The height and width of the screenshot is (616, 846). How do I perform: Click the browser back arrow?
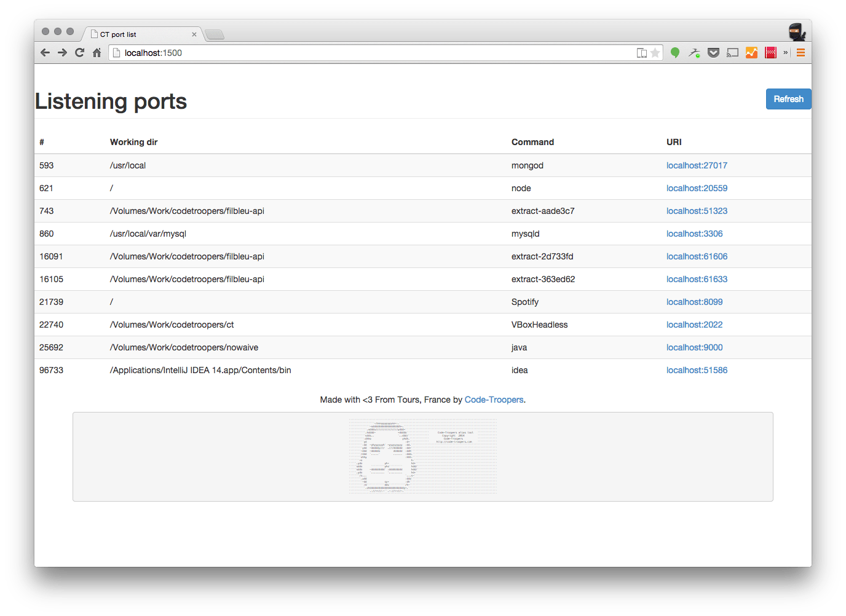(x=45, y=53)
